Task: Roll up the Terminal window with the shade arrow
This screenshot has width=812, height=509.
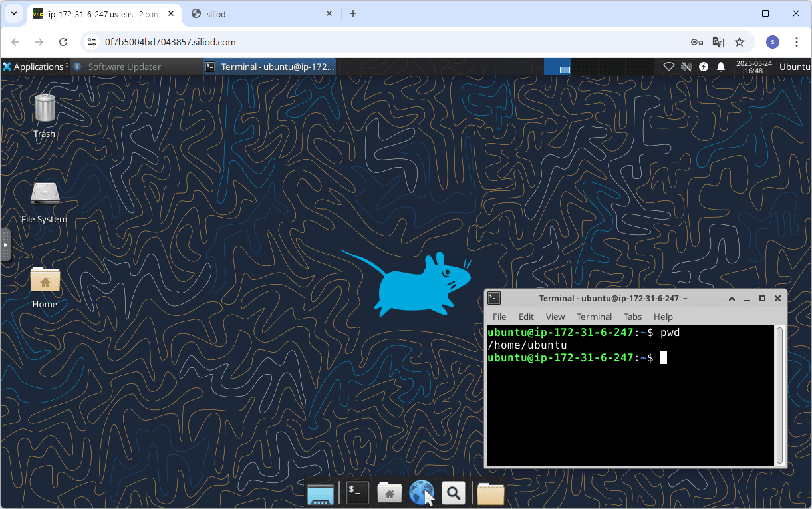Action: pos(732,298)
